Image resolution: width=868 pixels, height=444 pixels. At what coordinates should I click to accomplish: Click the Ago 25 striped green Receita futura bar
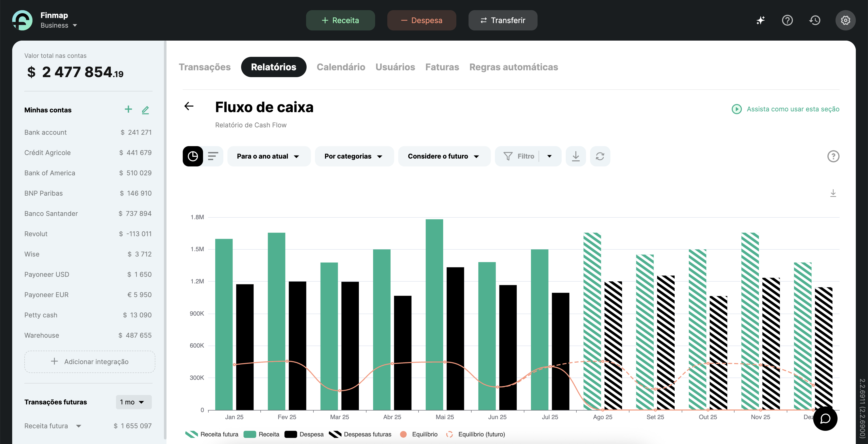coord(592,321)
